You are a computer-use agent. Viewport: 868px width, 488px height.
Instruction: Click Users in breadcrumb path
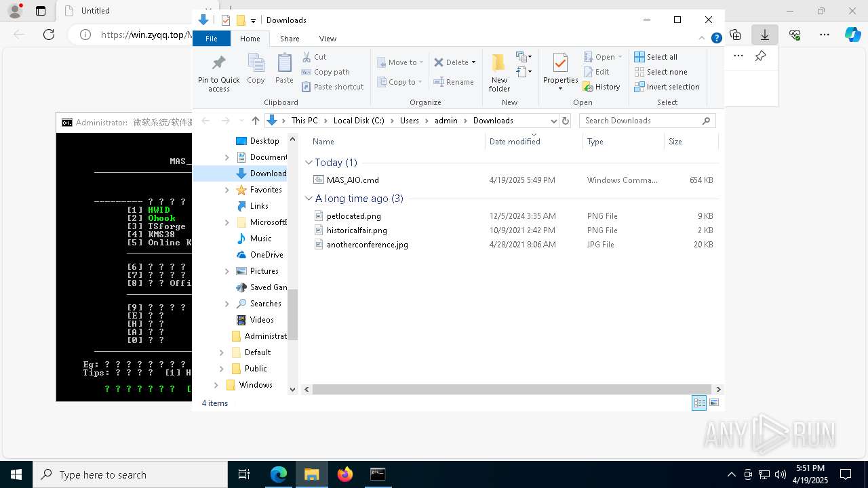pos(410,121)
